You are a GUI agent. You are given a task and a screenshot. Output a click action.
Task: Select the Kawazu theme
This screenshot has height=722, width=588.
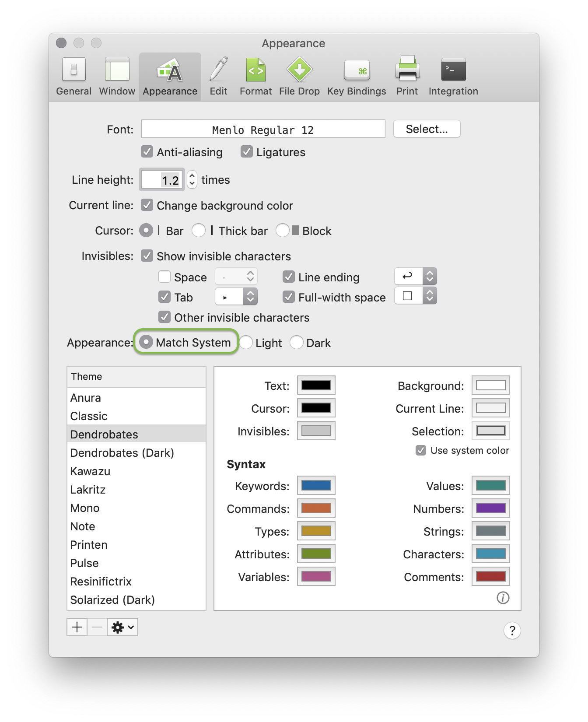pyautogui.click(x=136, y=471)
